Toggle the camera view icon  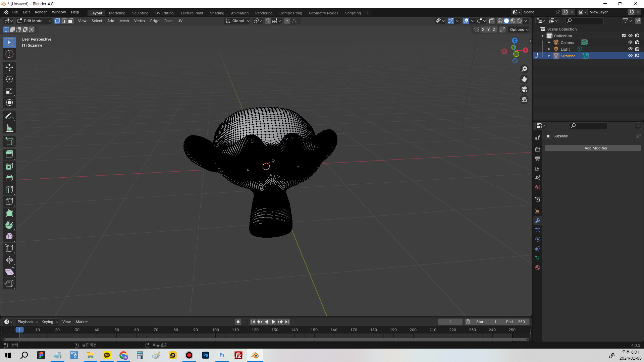pyautogui.click(x=524, y=89)
